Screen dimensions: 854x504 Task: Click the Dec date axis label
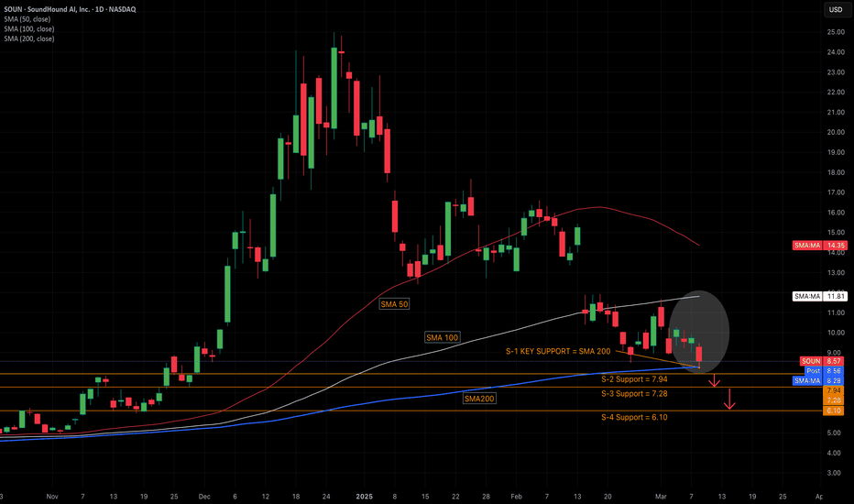tap(204, 497)
